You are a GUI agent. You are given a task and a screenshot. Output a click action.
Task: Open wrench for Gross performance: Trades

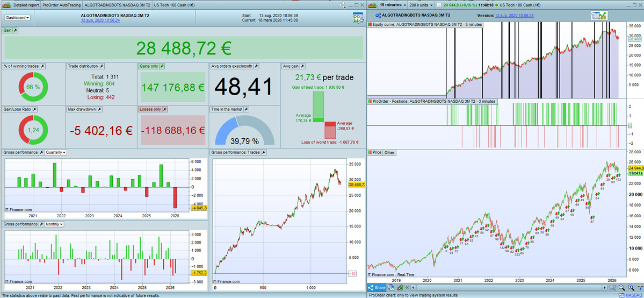[264, 152]
